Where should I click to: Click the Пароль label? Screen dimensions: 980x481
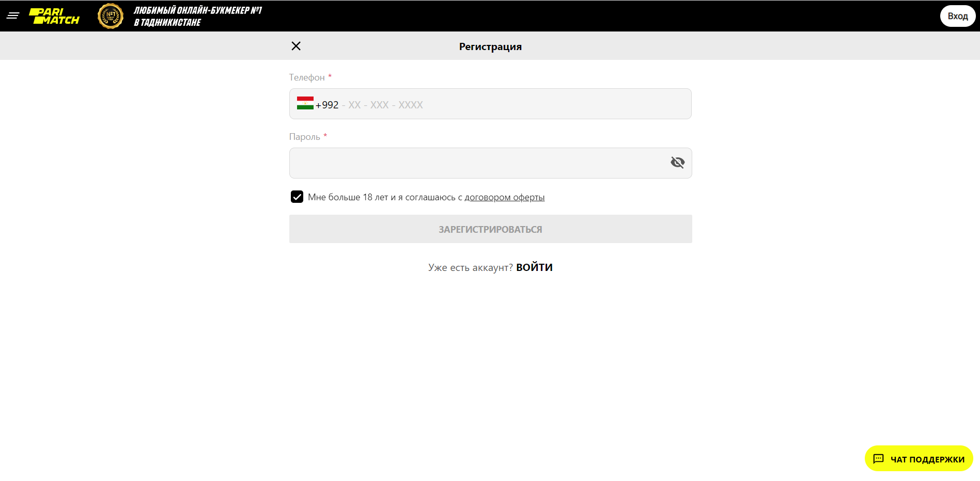coord(305,137)
